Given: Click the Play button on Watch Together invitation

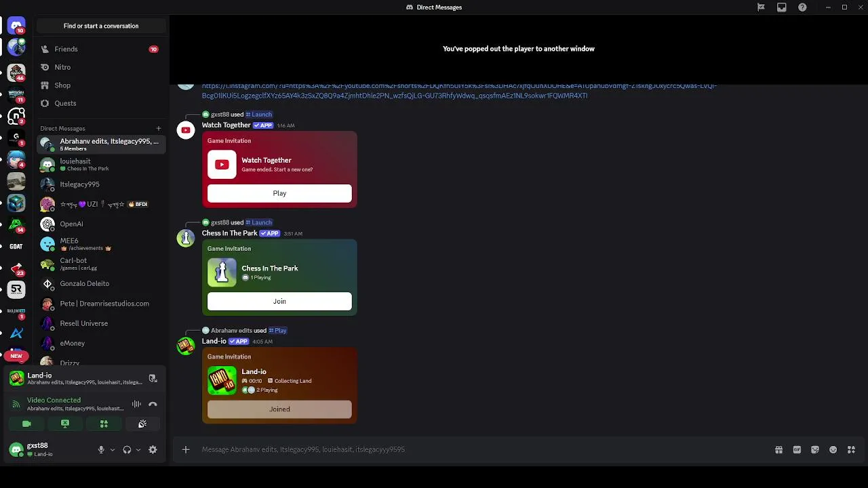Looking at the screenshot, I should click(279, 193).
